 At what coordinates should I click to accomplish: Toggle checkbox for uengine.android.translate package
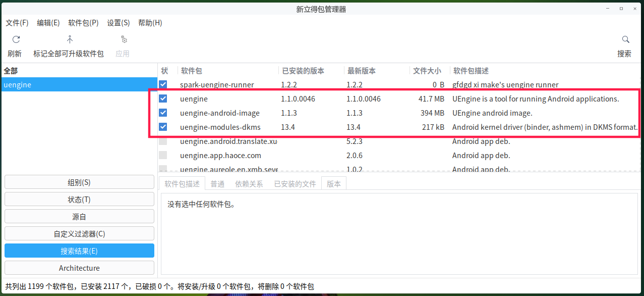point(163,141)
